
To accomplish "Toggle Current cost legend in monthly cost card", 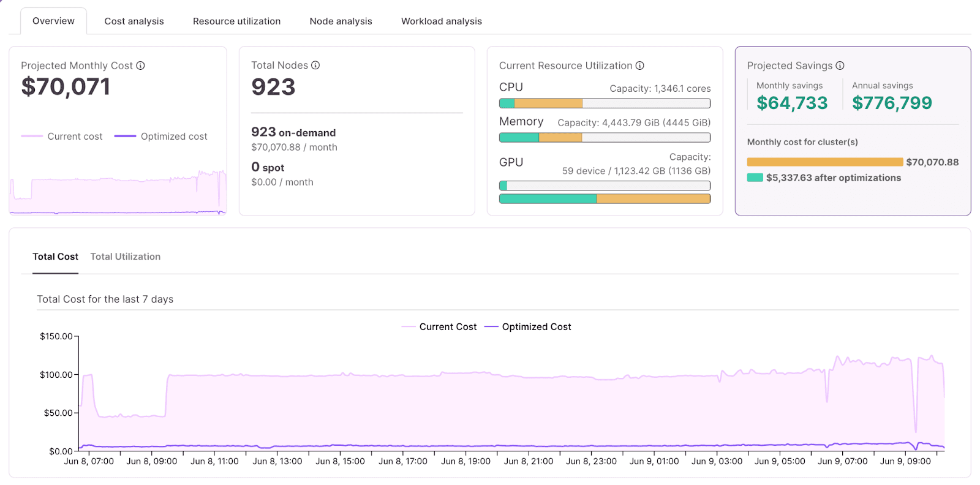I will tap(62, 137).
